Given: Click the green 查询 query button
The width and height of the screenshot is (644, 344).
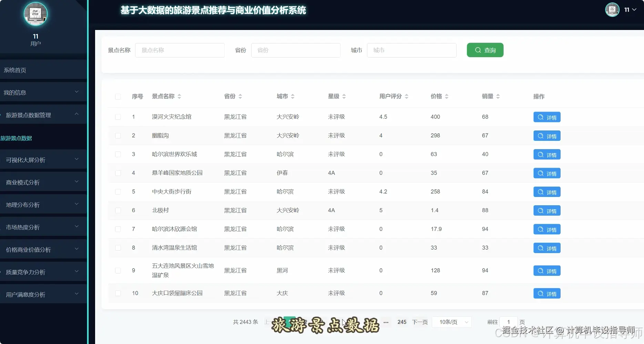Looking at the screenshot, I should tap(485, 50).
